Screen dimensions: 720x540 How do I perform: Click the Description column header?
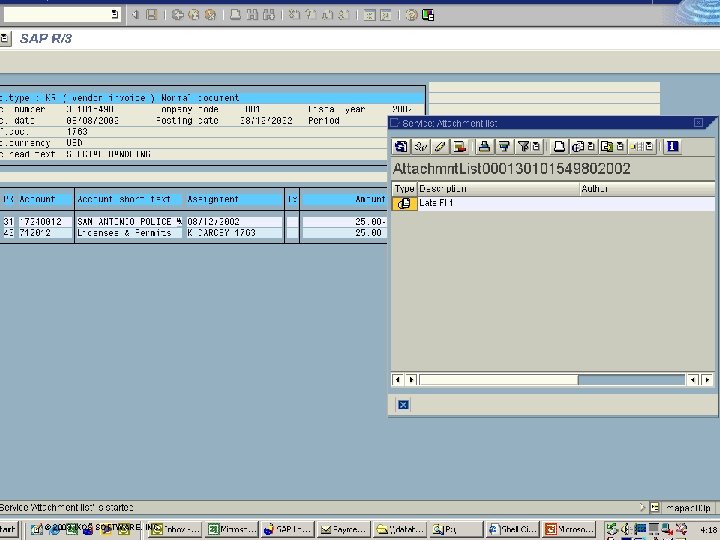498,189
